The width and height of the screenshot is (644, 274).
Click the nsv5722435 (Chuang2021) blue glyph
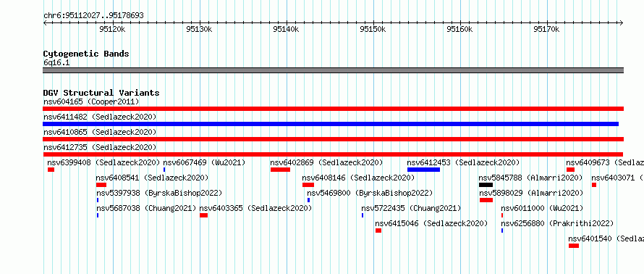click(363, 215)
